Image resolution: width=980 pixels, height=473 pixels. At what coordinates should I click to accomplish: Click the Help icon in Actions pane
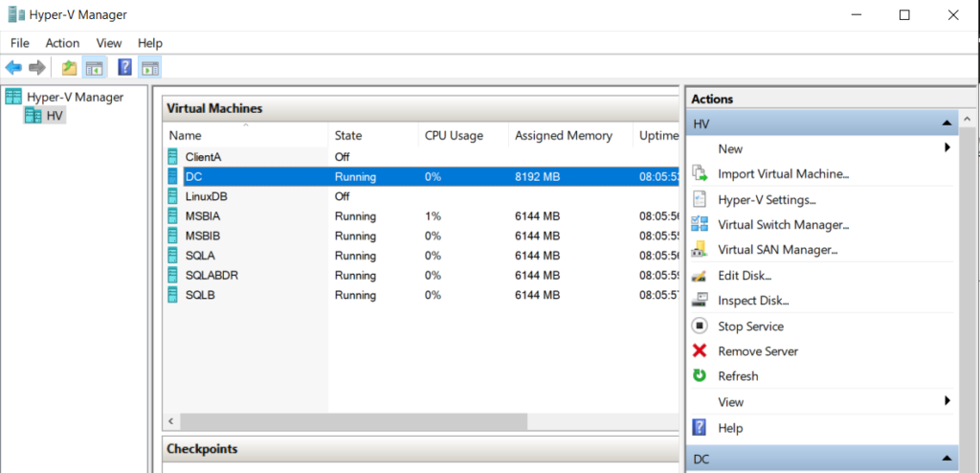click(x=700, y=428)
